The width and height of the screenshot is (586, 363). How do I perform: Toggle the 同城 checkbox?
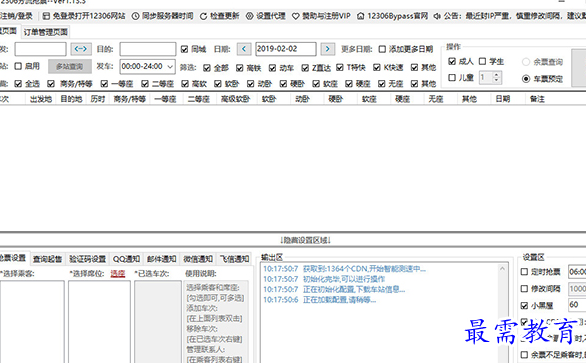[x=184, y=49]
